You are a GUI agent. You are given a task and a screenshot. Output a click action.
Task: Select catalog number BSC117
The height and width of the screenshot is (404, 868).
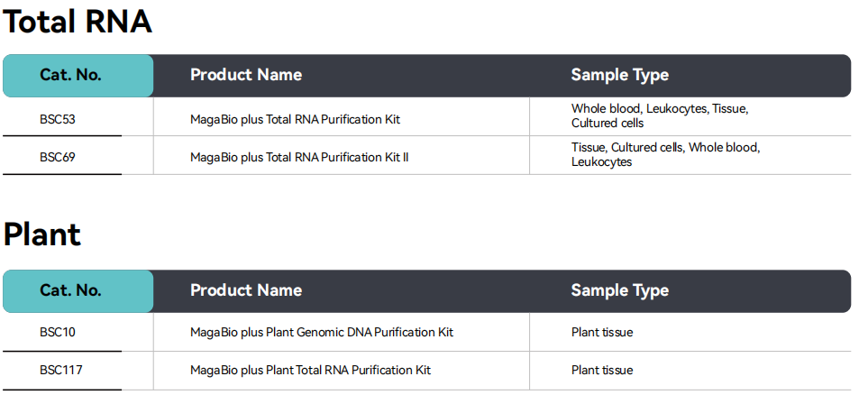60,370
